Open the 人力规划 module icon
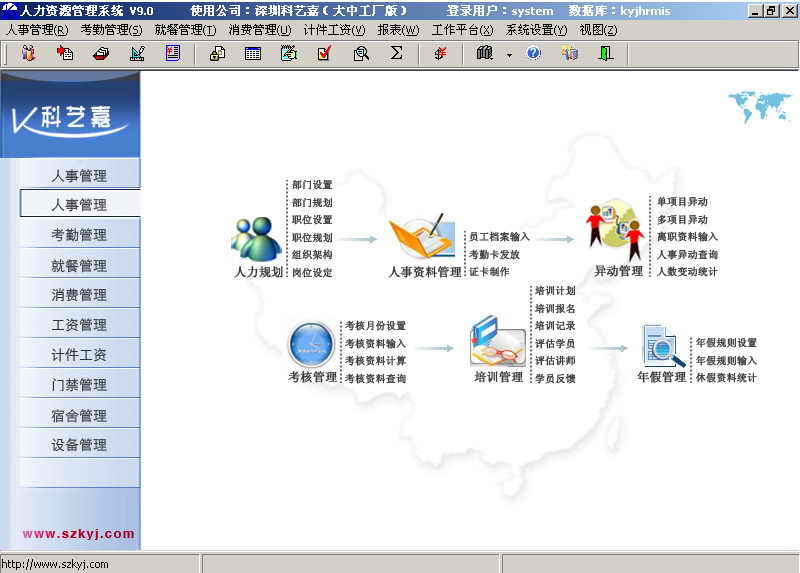 [x=257, y=239]
